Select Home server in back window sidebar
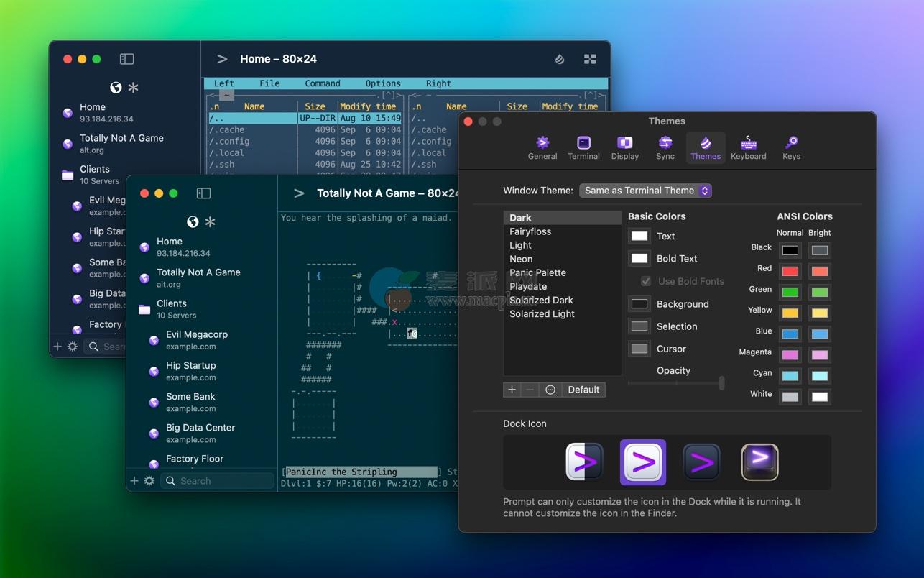The image size is (924, 578). [126, 113]
